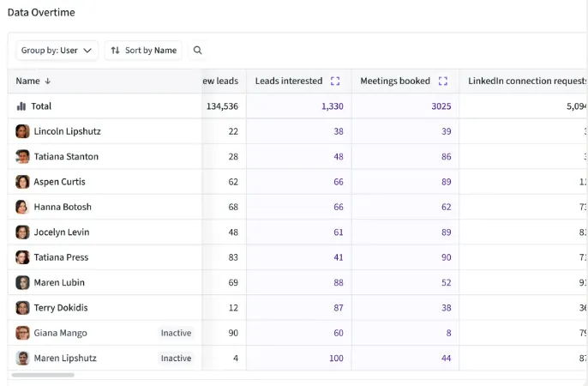Click the Inactive badge for Giana Mango
Image resolution: width=588 pixels, height=386 pixels.
pyautogui.click(x=176, y=333)
